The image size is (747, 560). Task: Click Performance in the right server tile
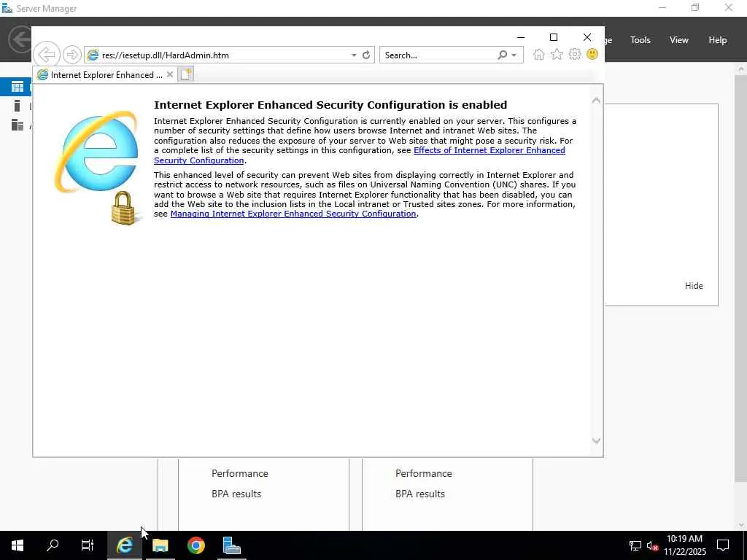coord(424,473)
